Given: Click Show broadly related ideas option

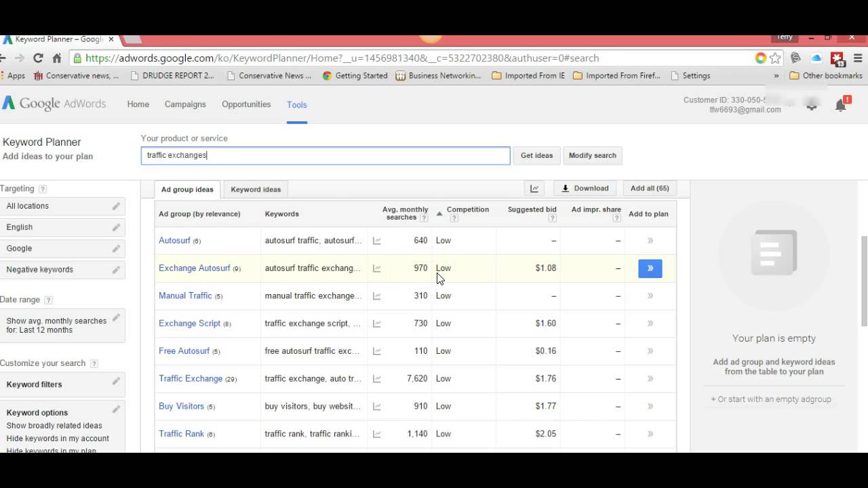Looking at the screenshot, I should pos(54,426).
